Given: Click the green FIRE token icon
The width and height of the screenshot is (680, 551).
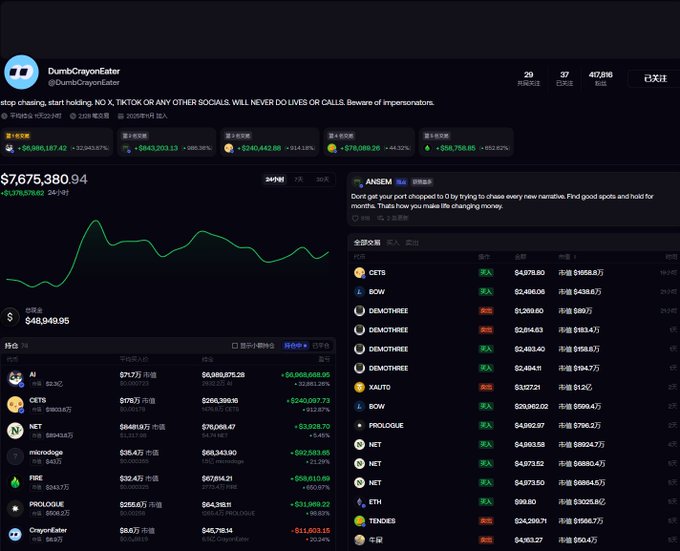Looking at the screenshot, I should tap(15, 482).
